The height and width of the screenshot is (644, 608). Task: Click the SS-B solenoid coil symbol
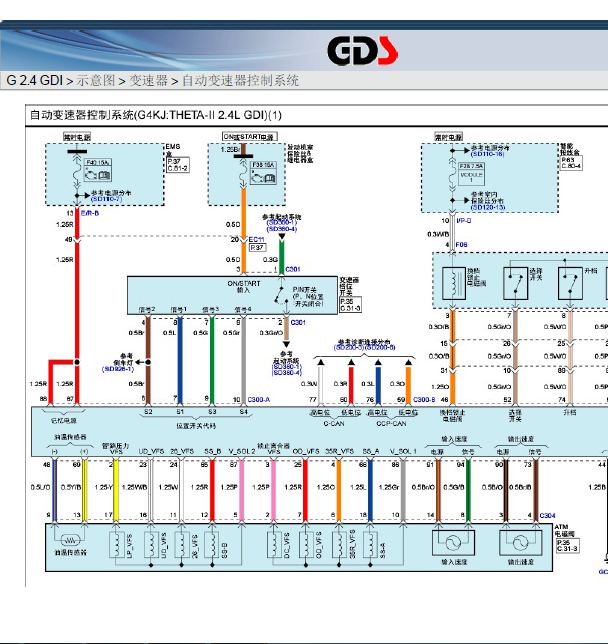click(x=212, y=545)
